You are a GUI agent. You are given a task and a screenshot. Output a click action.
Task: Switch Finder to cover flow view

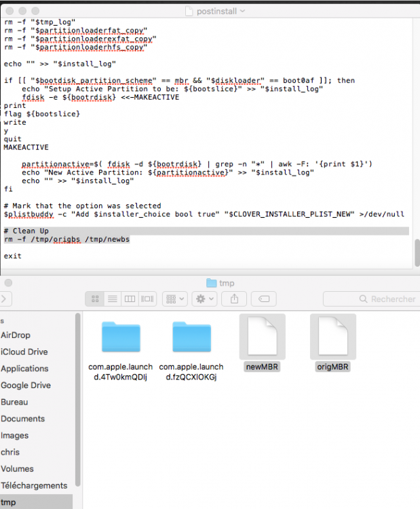coord(147,299)
